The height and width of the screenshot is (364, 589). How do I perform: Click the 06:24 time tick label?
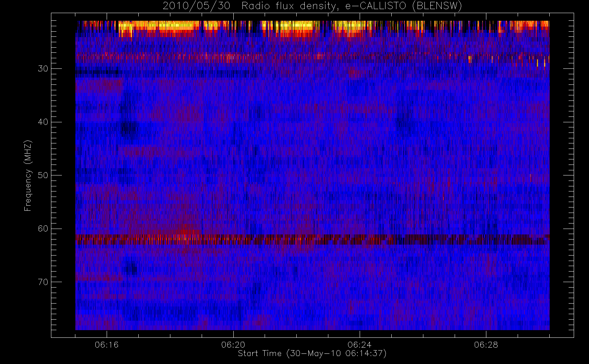359,345
